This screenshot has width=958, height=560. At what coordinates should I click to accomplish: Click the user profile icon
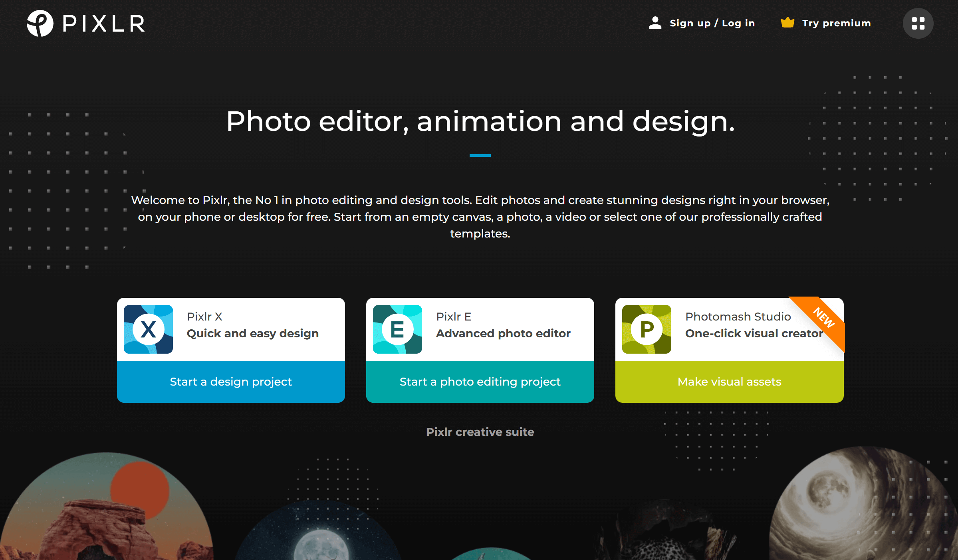(x=655, y=23)
